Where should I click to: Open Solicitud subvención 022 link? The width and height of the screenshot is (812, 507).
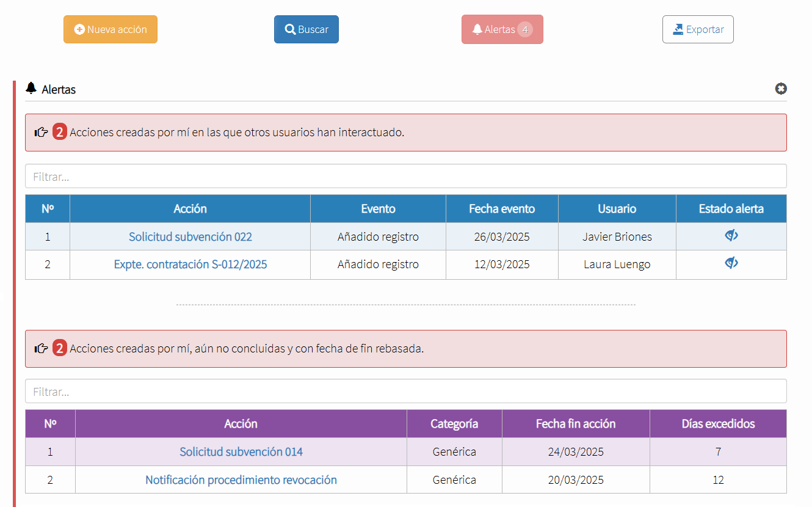pyautogui.click(x=190, y=237)
